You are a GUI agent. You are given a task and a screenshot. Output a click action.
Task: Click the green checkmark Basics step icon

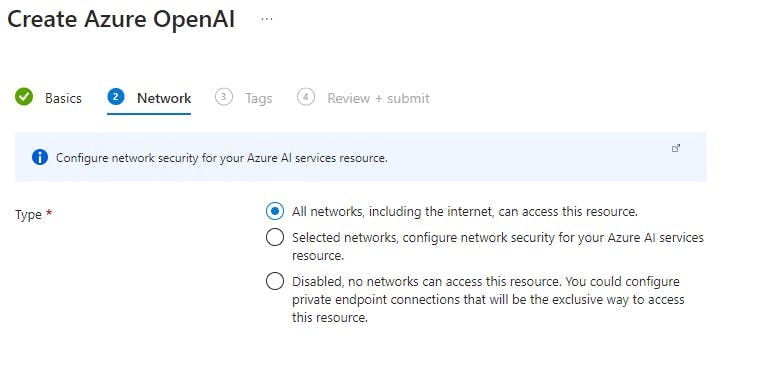pos(24,97)
